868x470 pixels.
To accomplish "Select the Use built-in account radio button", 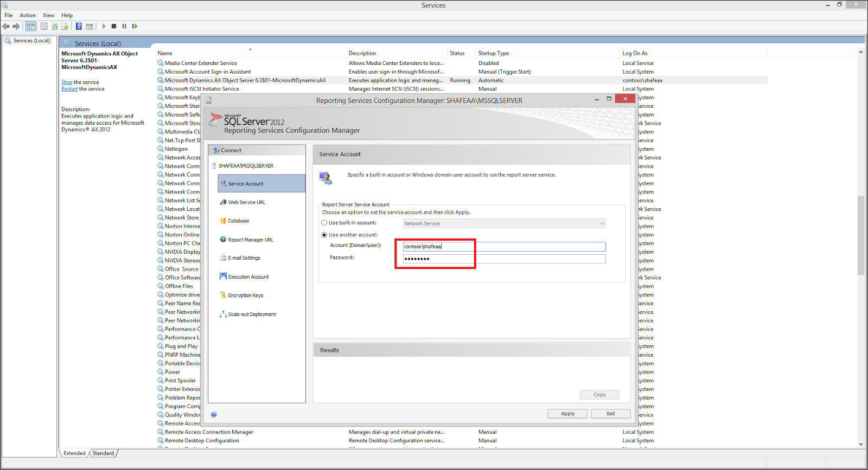I will [324, 223].
